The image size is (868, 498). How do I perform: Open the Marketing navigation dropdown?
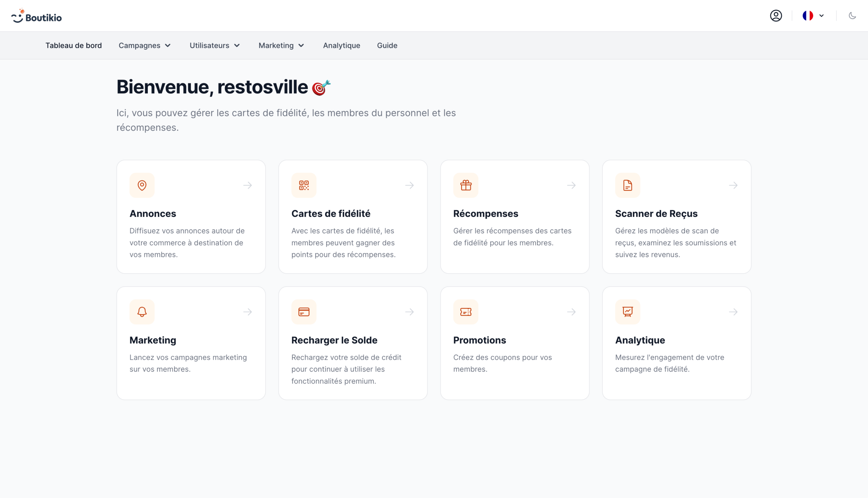click(x=281, y=45)
